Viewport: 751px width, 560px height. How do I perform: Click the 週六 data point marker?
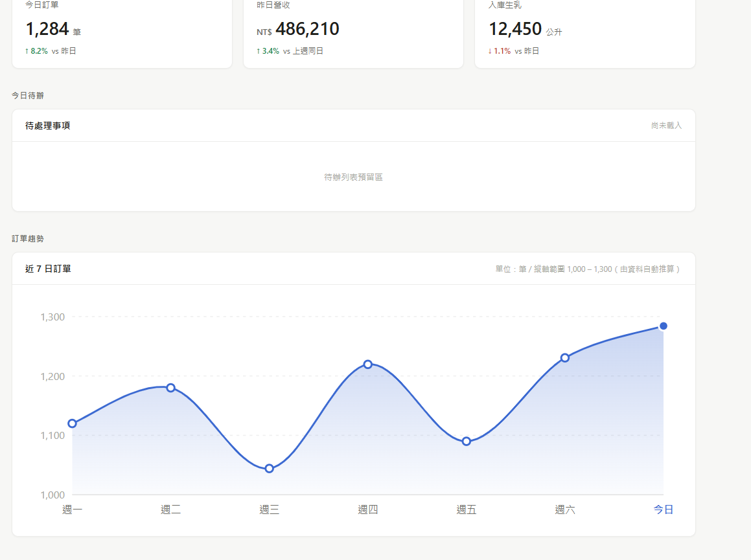tap(565, 358)
